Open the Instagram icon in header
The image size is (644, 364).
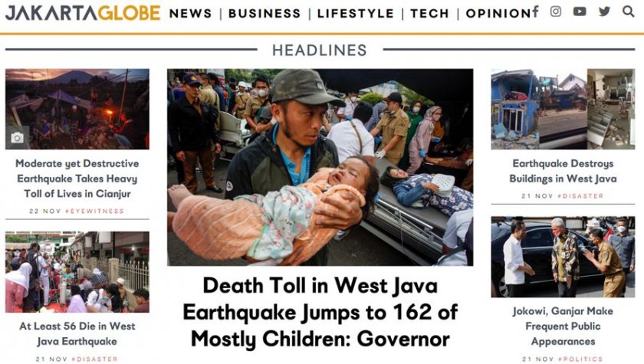point(556,11)
